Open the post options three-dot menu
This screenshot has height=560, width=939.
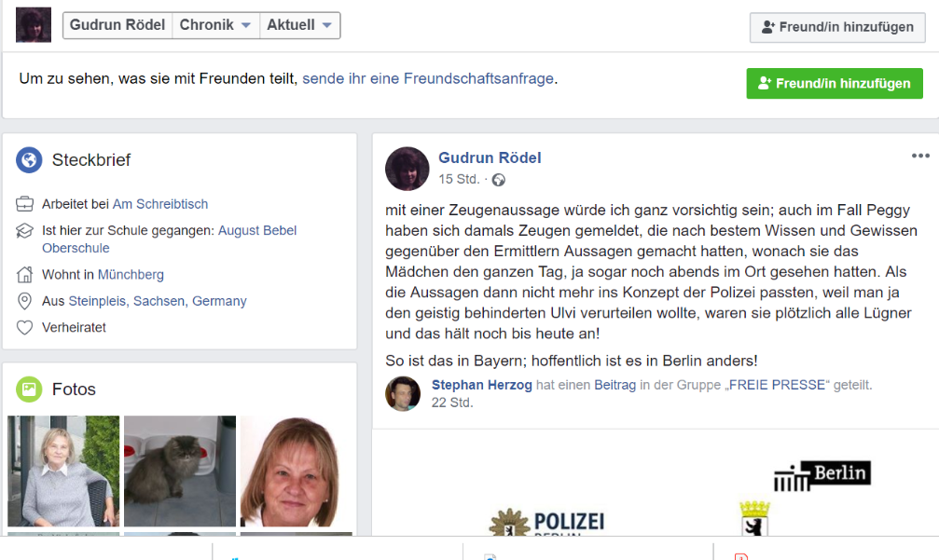[919, 156]
